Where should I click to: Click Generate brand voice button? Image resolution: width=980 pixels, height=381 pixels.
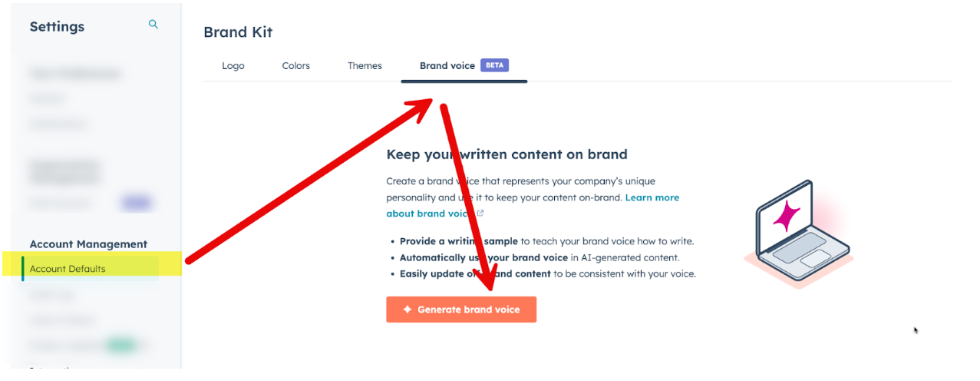tap(461, 310)
